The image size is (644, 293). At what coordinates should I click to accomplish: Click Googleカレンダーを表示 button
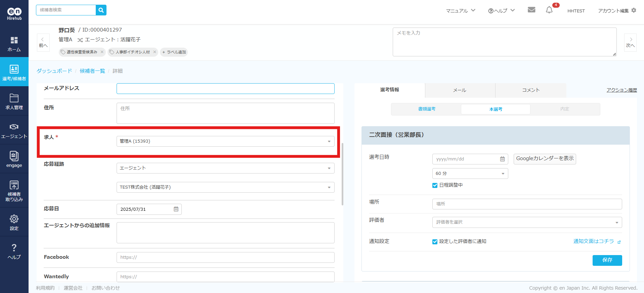click(545, 159)
